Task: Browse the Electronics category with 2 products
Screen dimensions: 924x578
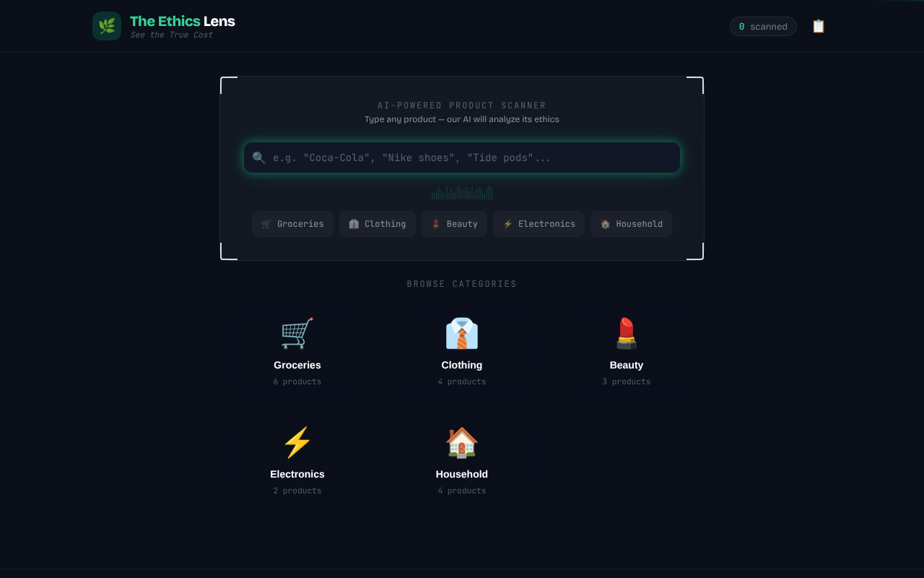Action: coord(297,460)
